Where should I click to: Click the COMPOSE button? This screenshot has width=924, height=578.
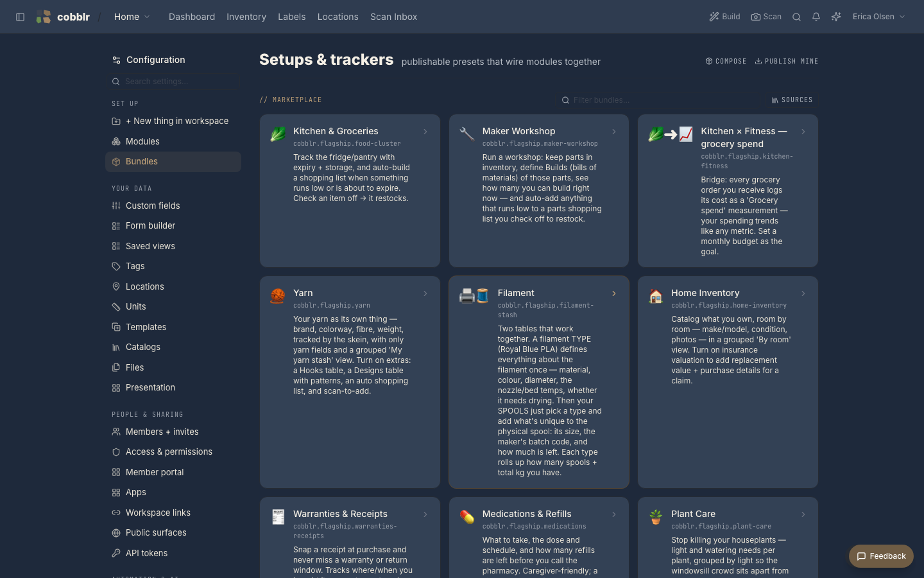click(726, 61)
